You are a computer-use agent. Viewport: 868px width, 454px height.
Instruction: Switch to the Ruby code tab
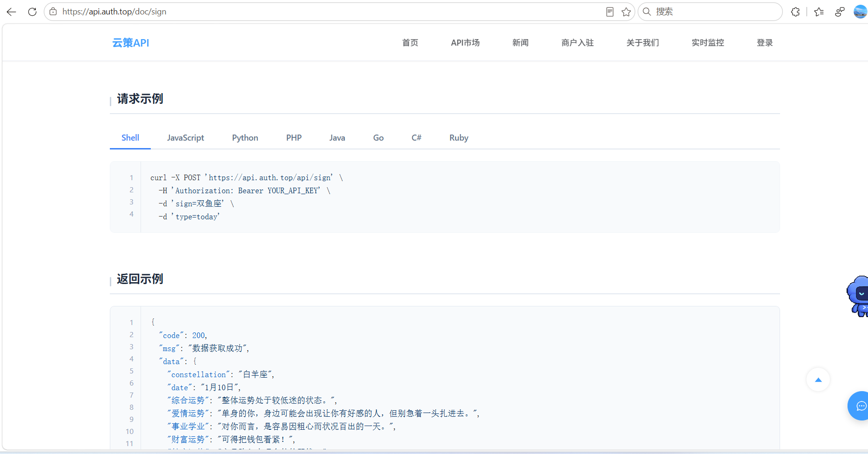point(459,138)
